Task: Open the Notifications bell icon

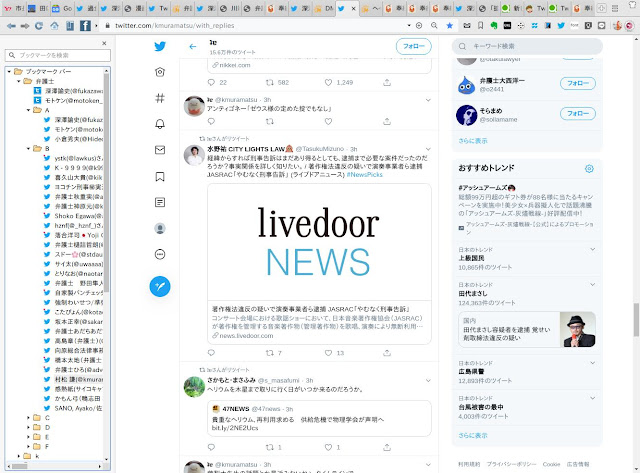Action: click(x=160, y=124)
